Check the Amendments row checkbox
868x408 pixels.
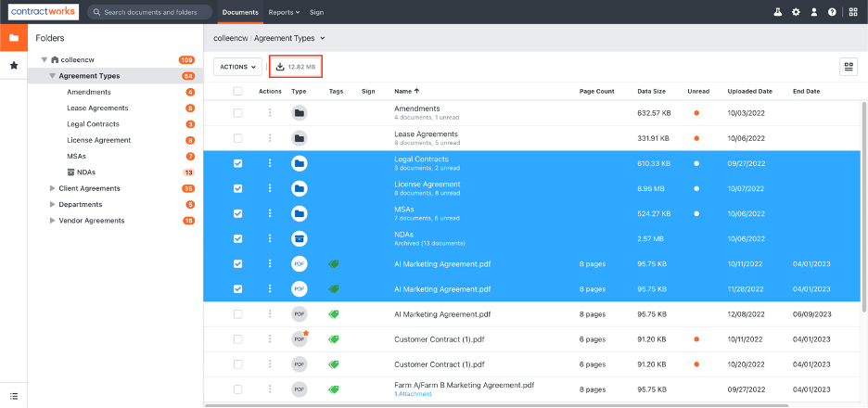click(x=238, y=113)
